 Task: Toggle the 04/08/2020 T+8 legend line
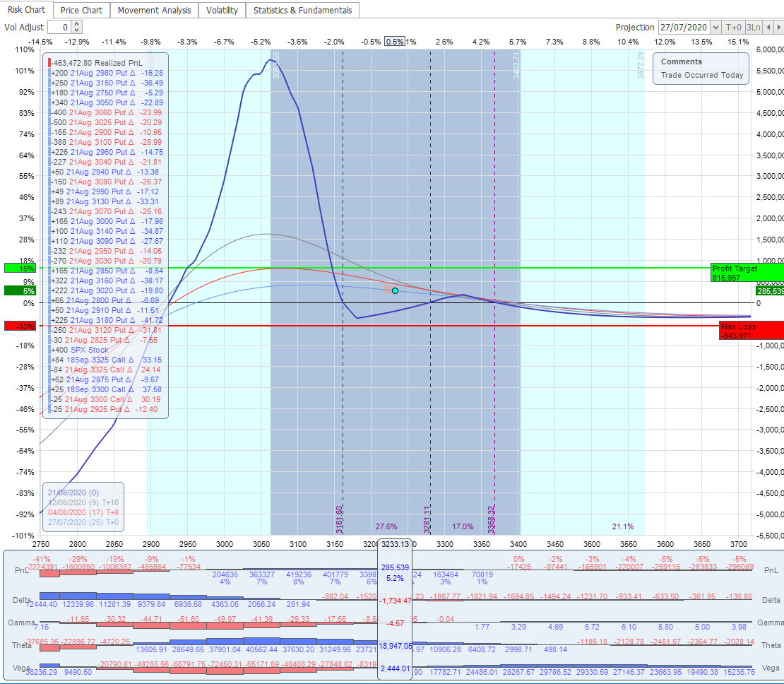[x=84, y=512]
